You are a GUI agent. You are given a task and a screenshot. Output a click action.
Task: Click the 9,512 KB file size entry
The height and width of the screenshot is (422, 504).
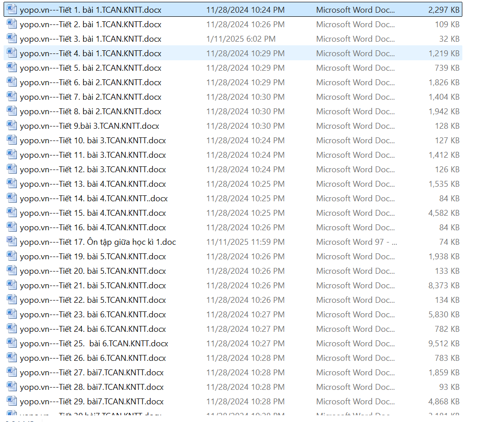pyautogui.click(x=444, y=344)
